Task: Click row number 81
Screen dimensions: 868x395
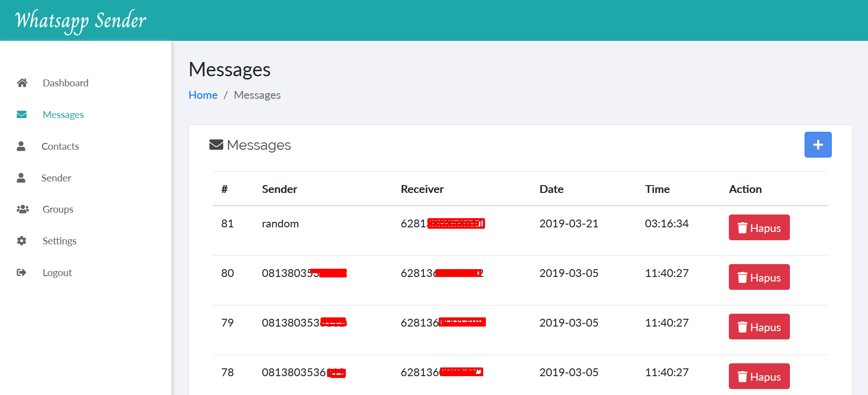Action: [227, 224]
